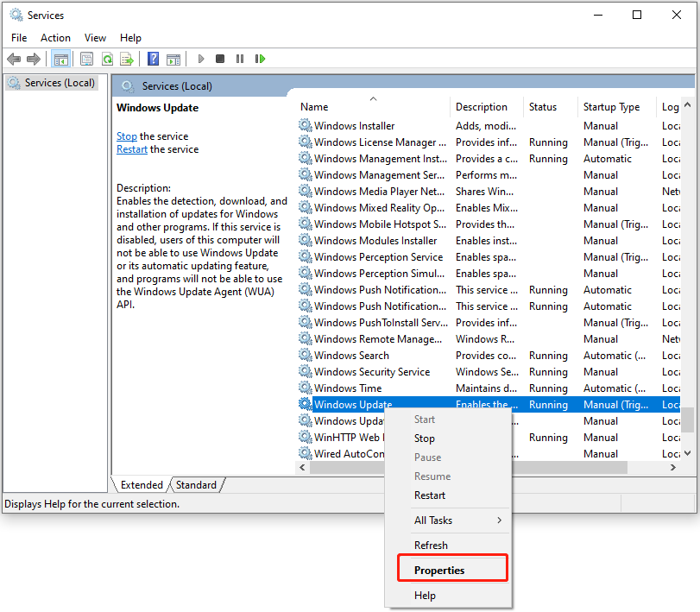Click the Pause Service toolbar icon

[x=239, y=59]
